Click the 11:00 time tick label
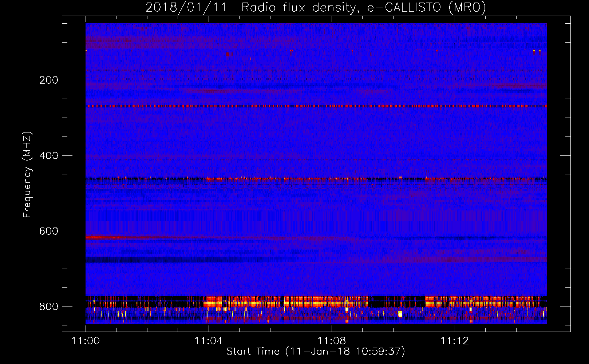 86,341
